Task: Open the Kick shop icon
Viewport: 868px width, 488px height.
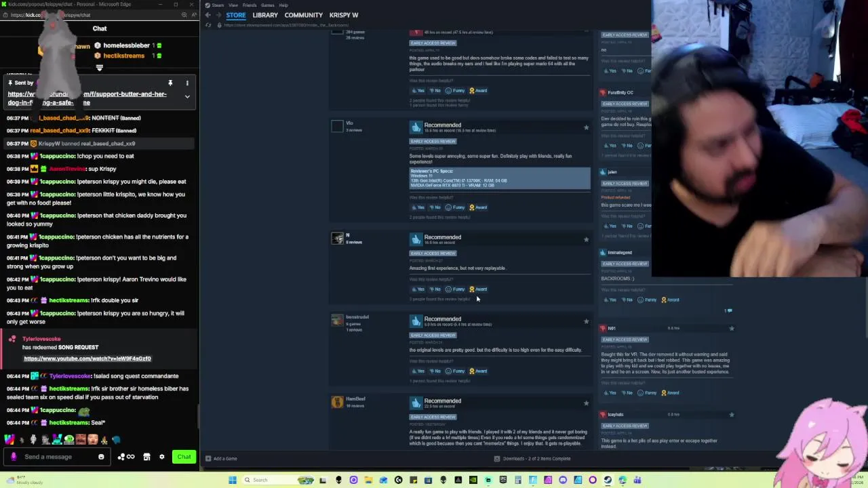Action: coord(146,457)
